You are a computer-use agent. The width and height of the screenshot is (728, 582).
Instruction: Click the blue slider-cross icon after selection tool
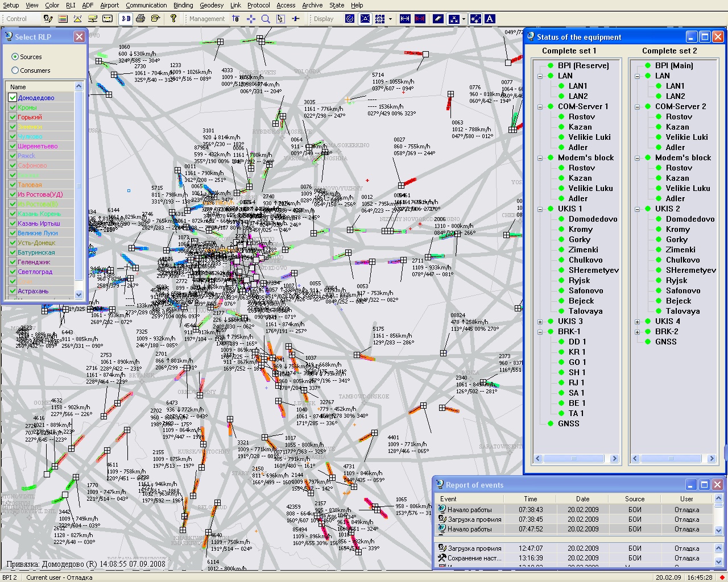pyautogui.click(x=296, y=19)
